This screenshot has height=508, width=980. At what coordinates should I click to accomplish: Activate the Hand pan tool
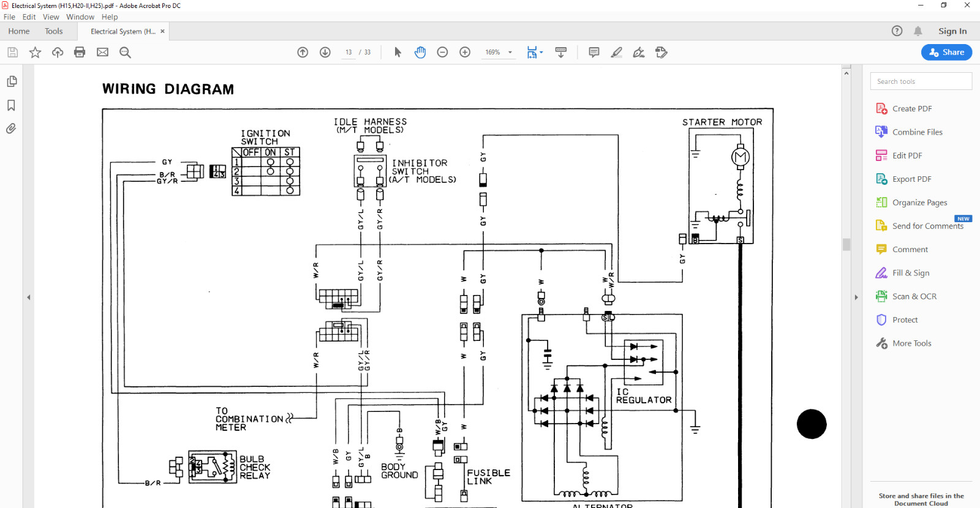(420, 53)
